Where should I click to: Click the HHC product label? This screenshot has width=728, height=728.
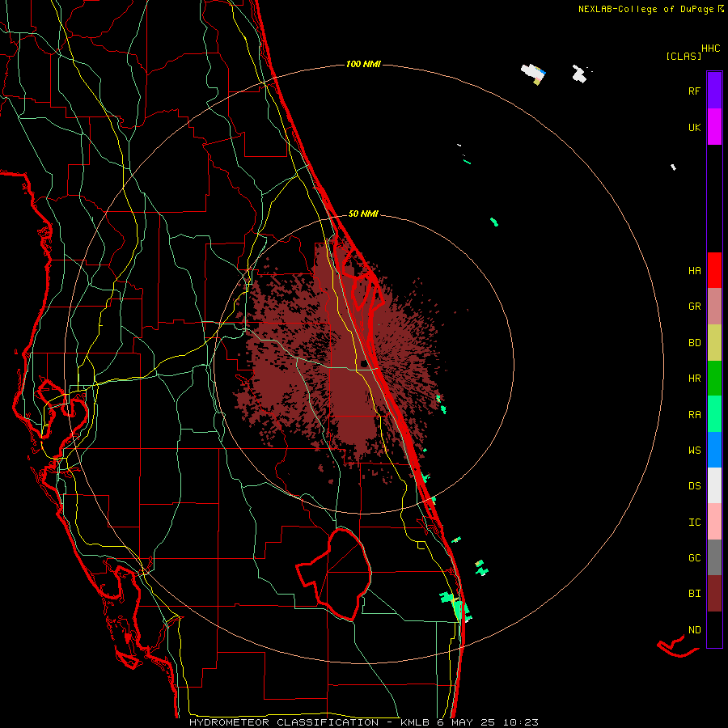(x=711, y=49)
